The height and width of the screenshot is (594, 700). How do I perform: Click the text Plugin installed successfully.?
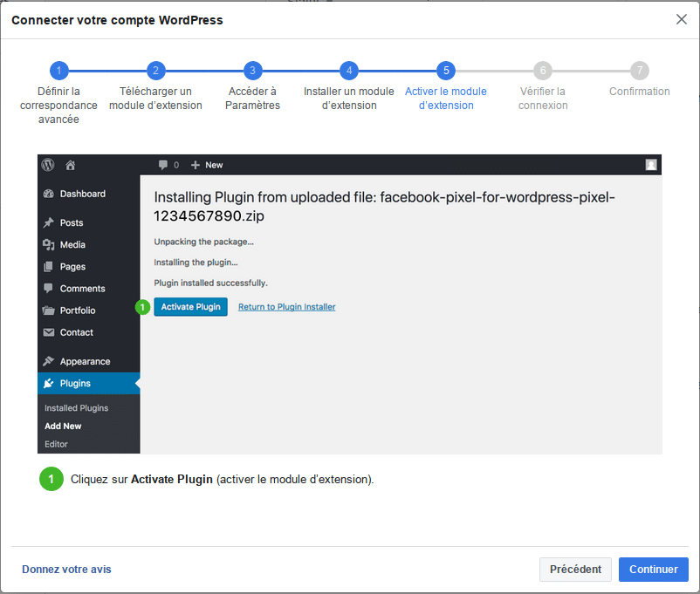(x=210, y=283)
